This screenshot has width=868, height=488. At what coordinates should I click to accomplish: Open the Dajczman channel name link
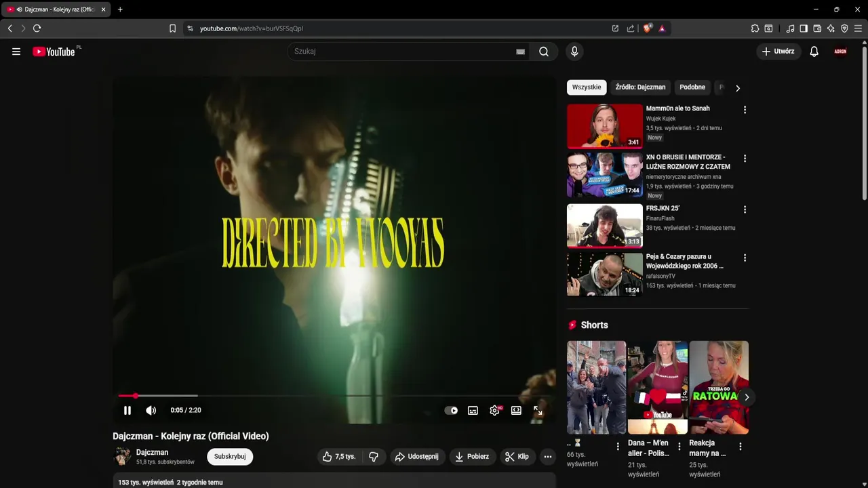152,452
